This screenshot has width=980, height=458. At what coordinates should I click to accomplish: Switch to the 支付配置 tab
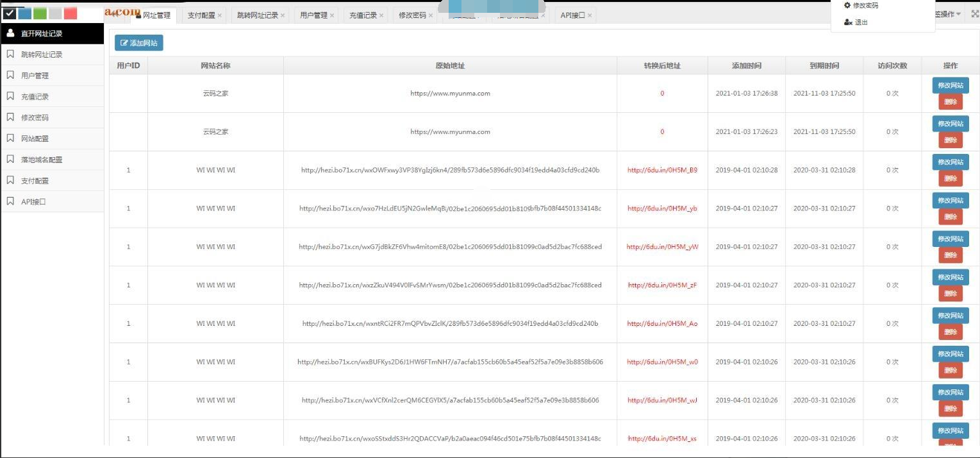pos(202,13)
